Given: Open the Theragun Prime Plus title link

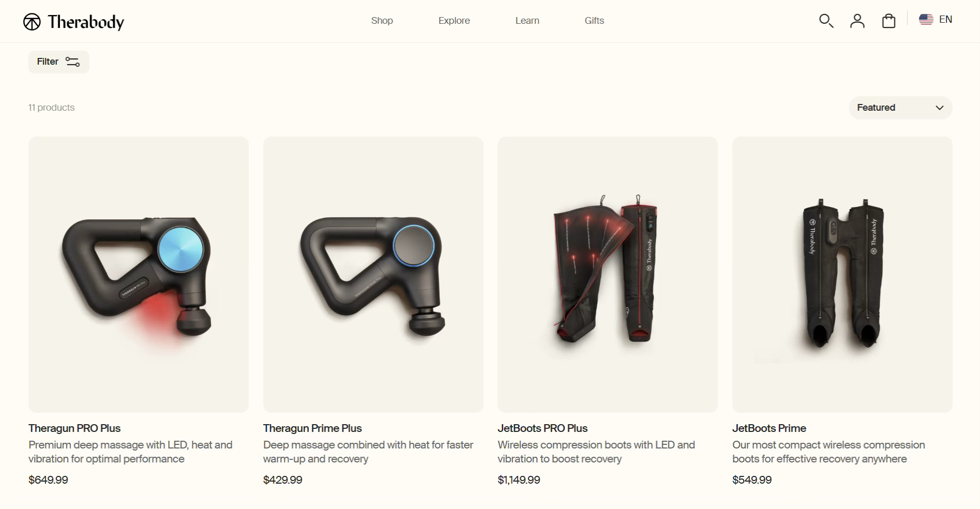Looking at the screenshot, I should pos(312,428).
